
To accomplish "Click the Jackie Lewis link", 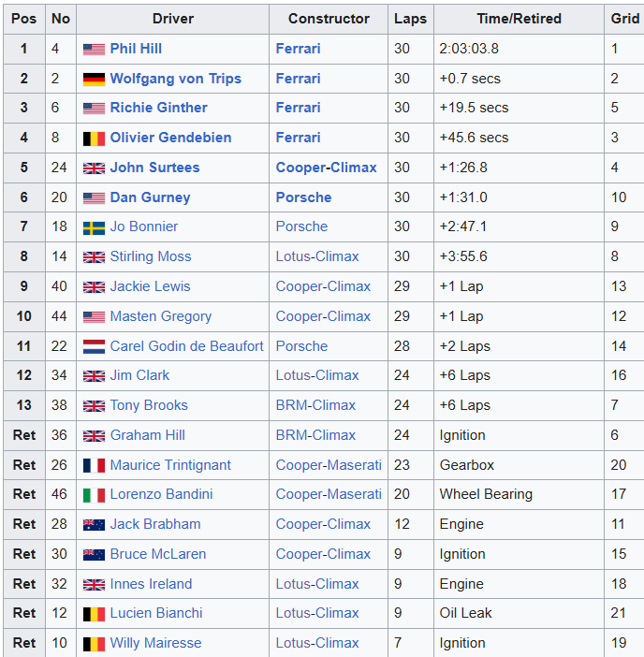I will [150, 286].
